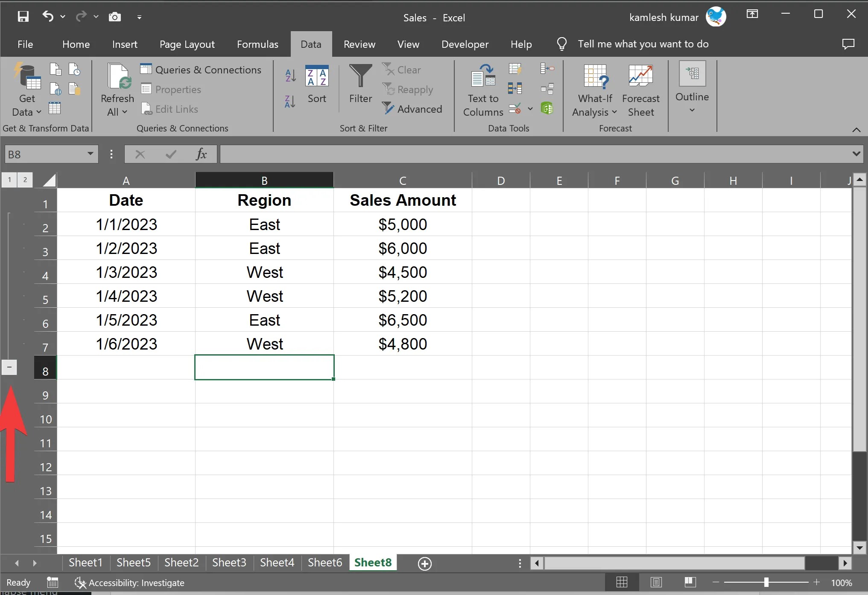
Task: Open the Name Box dropdown
Action: tap(90, 154)
